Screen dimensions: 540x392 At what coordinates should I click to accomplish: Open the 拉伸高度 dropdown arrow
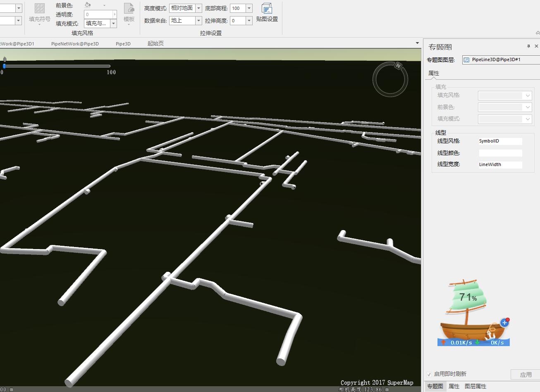pyautogui.click(x=249, y=20)
